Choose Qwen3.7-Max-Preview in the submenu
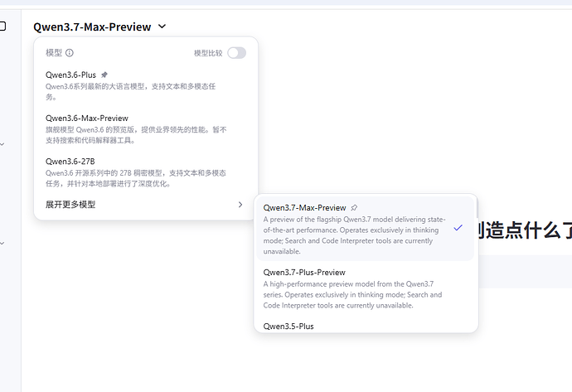The width and height of the screenshot is (572, 392). (365, 229)
